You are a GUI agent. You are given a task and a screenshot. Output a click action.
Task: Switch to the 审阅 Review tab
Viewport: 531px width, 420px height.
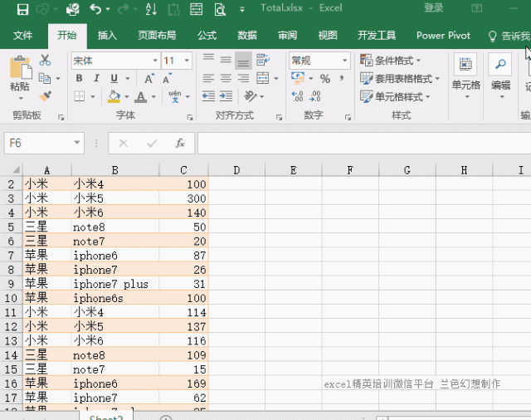[288, 35]
